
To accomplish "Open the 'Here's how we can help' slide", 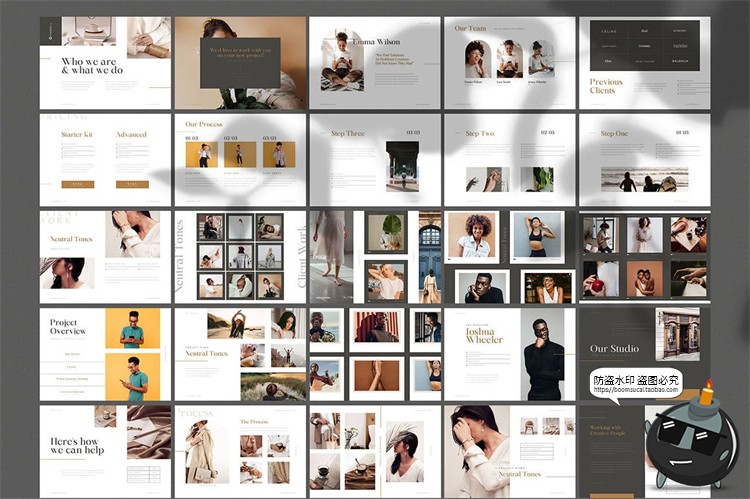I will (x=105, y=451).
